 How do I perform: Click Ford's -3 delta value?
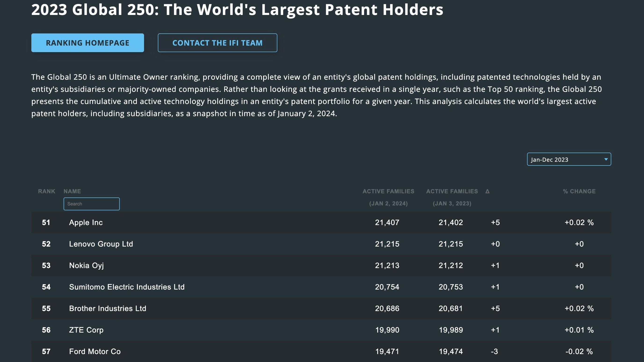point(494,351)
